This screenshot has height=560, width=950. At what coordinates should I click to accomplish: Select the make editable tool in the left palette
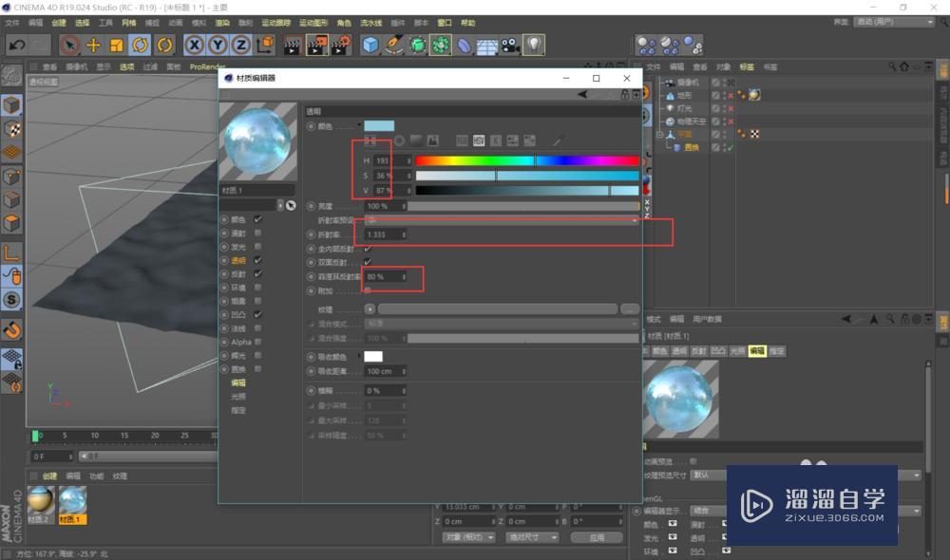11,75
